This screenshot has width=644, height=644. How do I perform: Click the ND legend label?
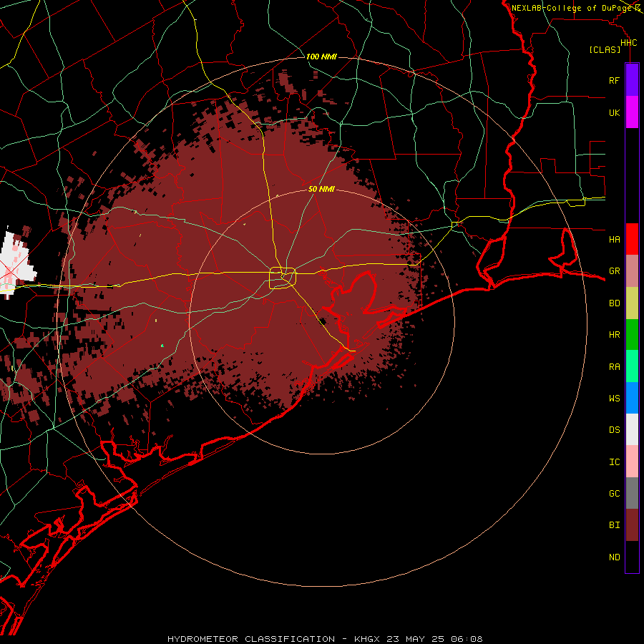tap(614, 557)
